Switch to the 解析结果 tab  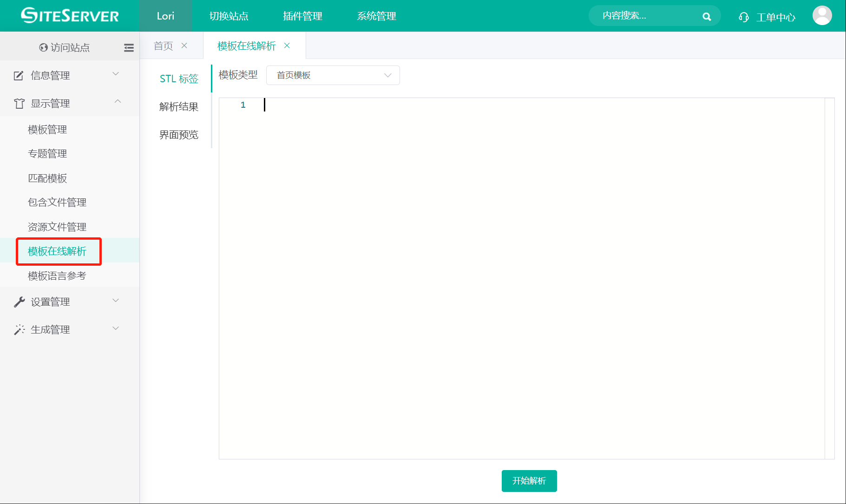pyautogui.click(x=178, y=107)
